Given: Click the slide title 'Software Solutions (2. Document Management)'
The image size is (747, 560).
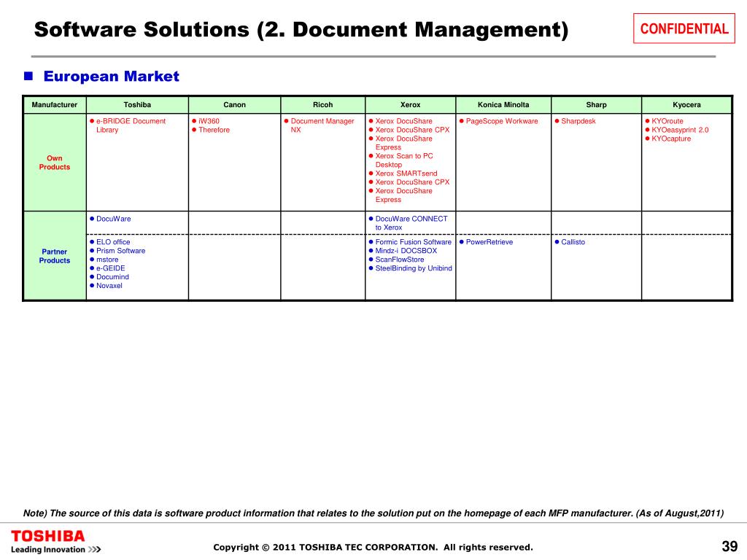Looking at the screenshot, I should [301, 30].
